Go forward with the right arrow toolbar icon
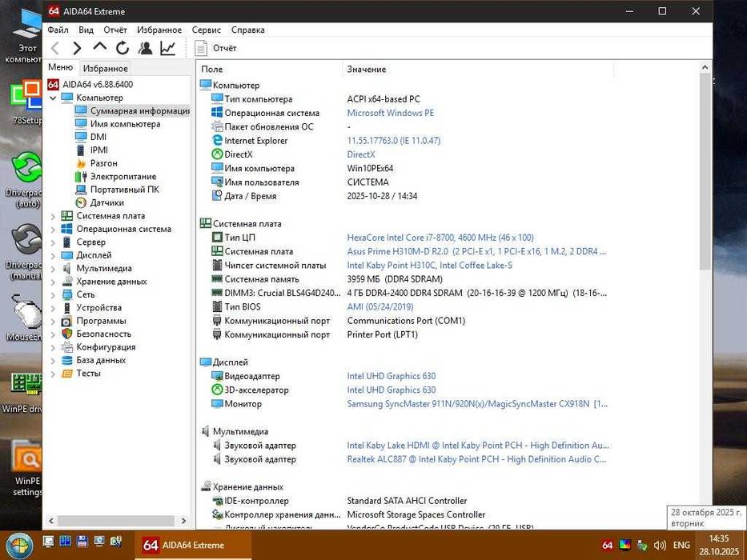This screenshot has width=747, height=560. (77, 48)
